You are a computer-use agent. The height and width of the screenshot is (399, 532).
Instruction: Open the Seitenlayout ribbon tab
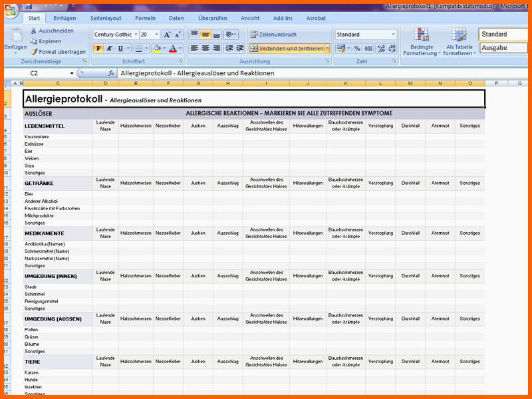105,19
